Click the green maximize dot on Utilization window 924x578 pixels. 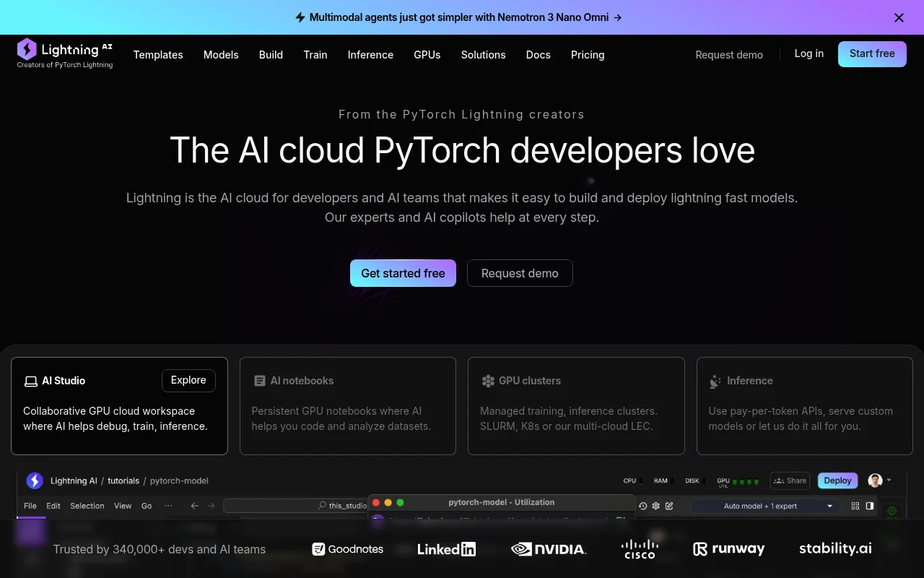(400, 502)
